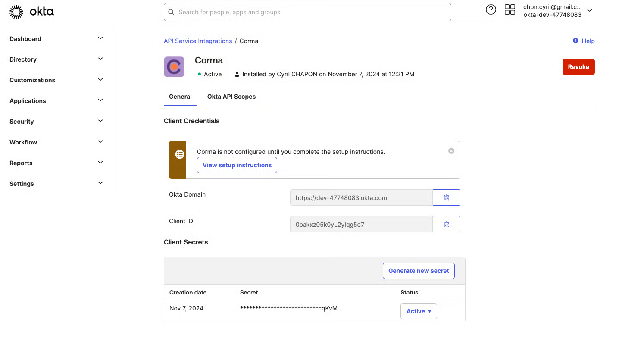Select the General tab
Viewport: 644px width, 338px height.
pyautogui.click(x=180, y=97)
